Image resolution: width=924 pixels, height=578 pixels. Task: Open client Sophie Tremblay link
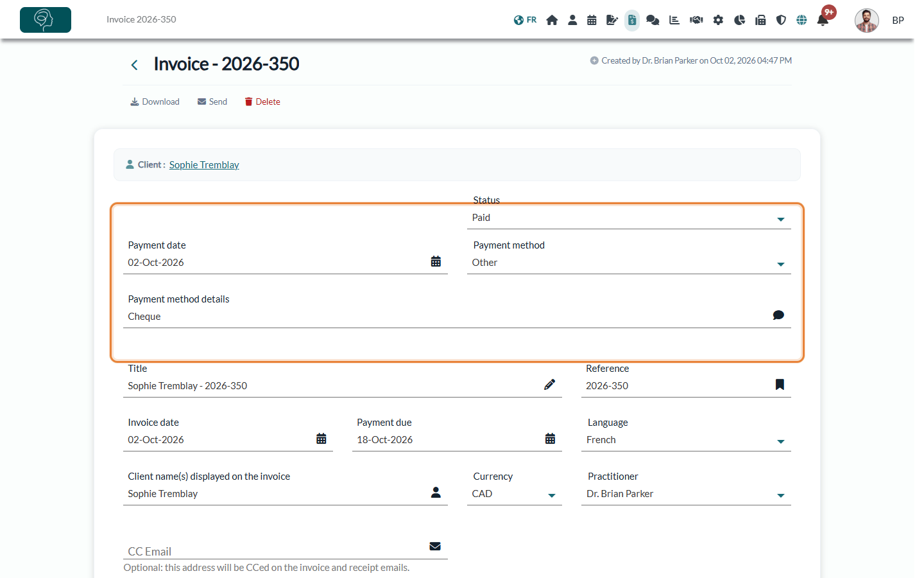tap(204, 165)
